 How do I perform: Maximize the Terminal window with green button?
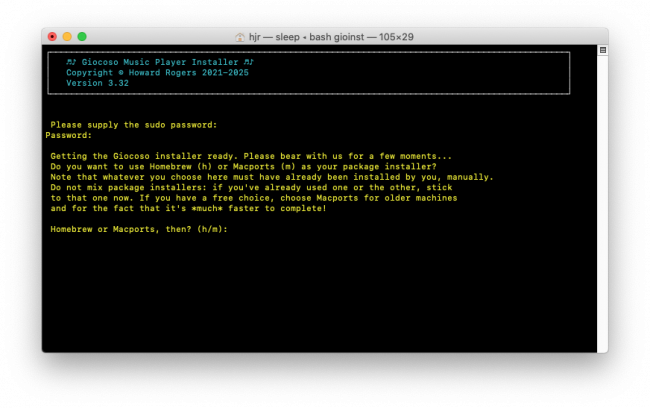82,37
